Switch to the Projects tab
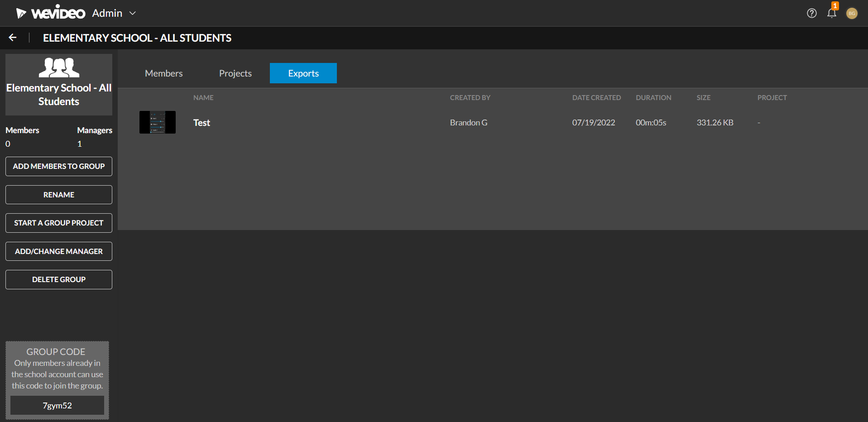This screenshot has width=868, height=422. coord(235,73)
